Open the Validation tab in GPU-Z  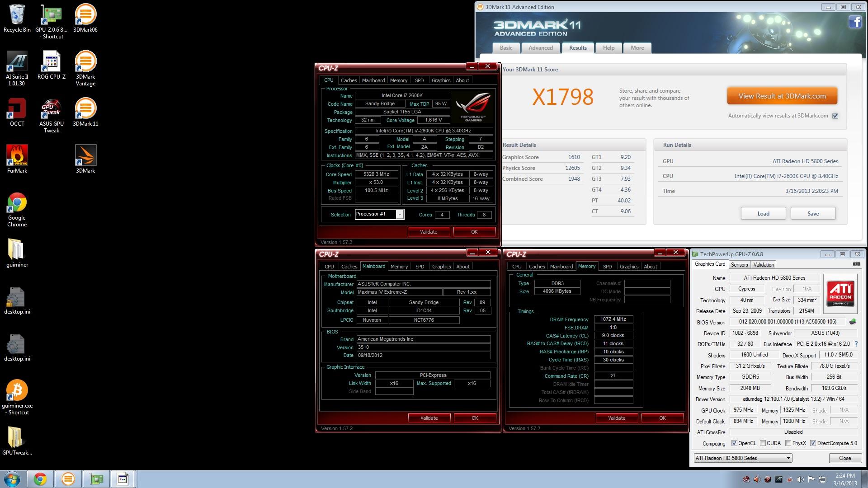pyautogui.click(x=764, y=265)
